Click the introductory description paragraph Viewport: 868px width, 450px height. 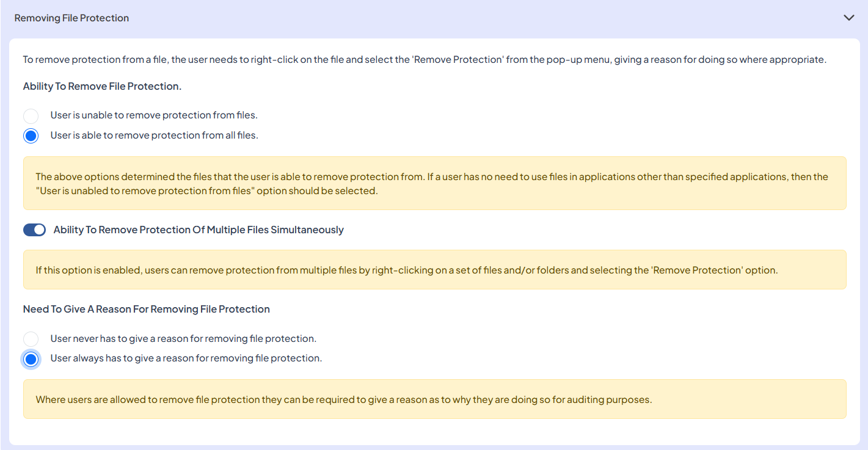point(425,59)
